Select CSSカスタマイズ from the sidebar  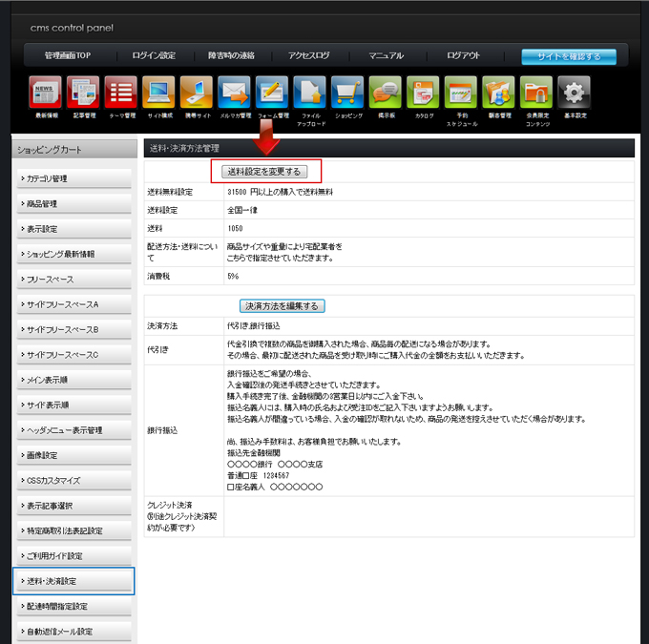click(73, 481)
